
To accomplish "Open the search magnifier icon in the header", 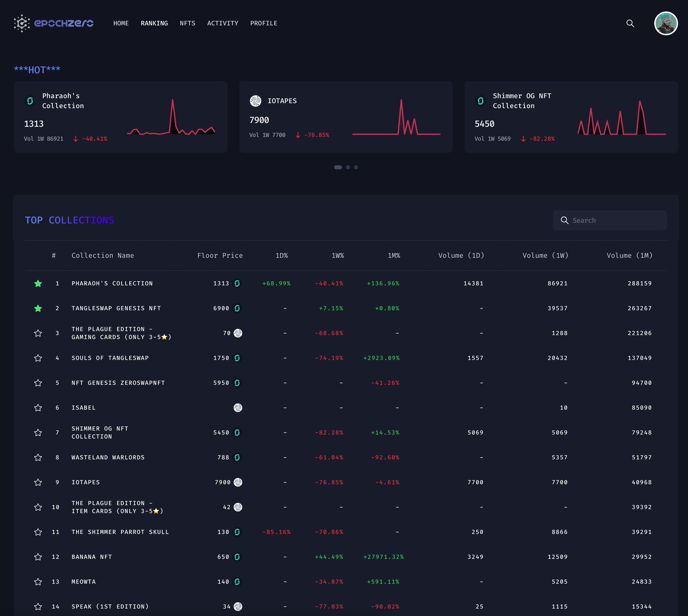I will pos(630,23).
